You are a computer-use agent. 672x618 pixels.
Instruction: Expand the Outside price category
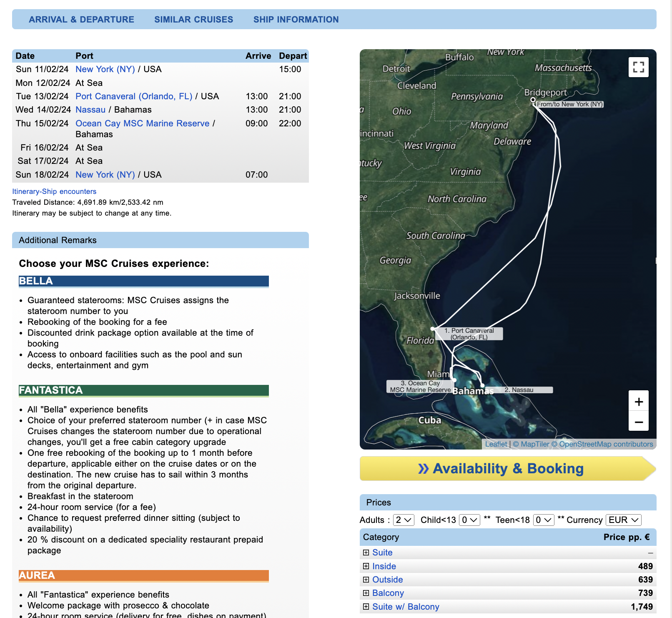coord(366,580)
